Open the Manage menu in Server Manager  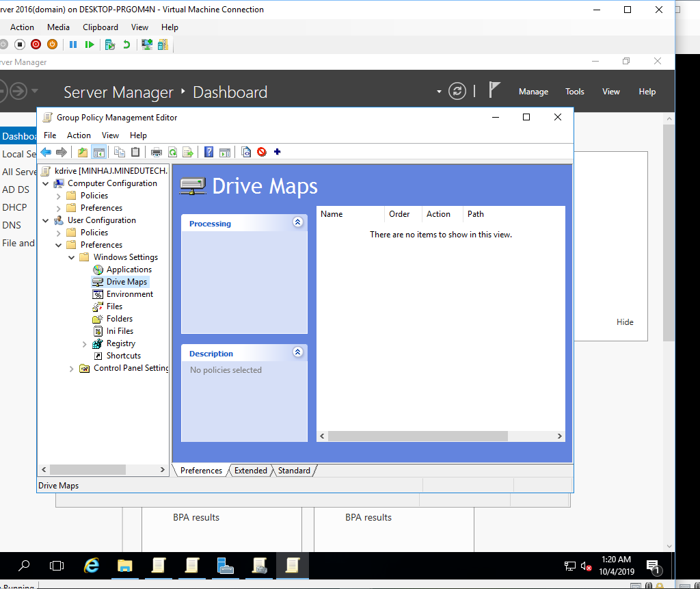click(533, 92)
